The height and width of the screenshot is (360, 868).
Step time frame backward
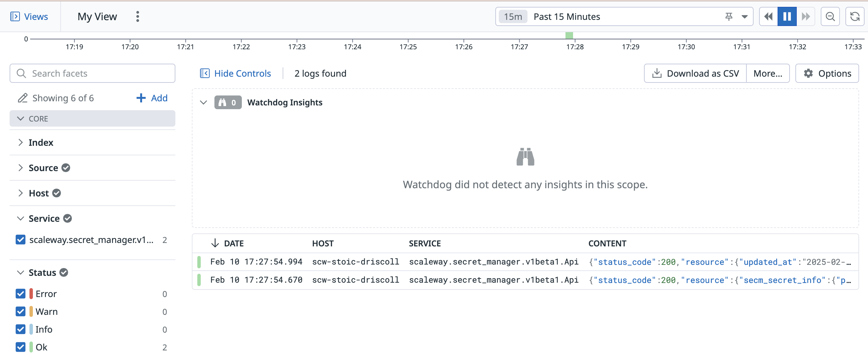click(x=768, y=16)
